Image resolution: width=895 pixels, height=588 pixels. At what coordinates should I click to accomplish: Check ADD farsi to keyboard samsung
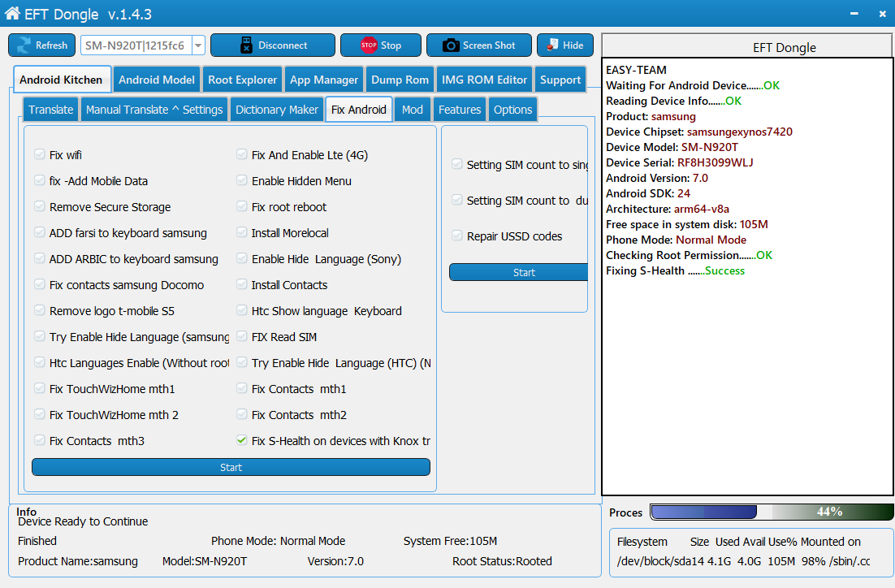pyautogui.click(x=39, y=232)
